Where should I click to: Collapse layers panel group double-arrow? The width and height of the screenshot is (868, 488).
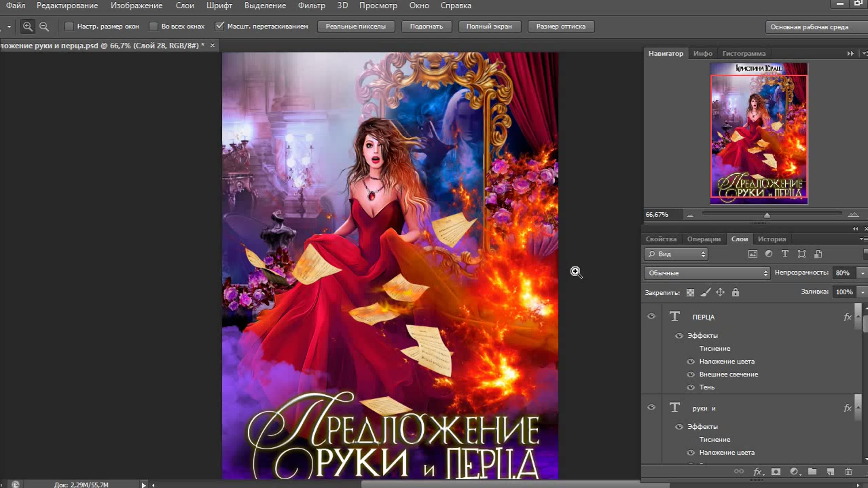[x=855, y=229]
